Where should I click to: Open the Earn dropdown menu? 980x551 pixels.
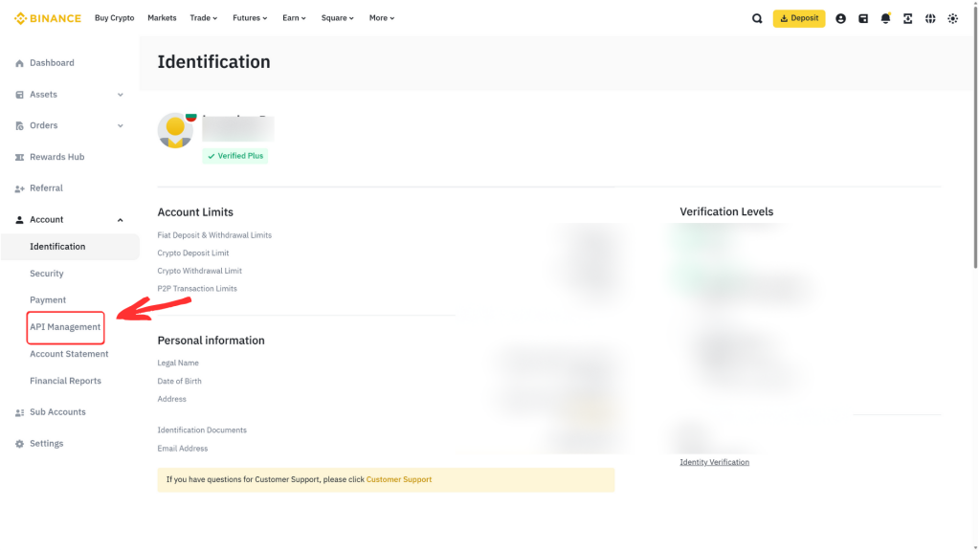pyautogui.click(x=295, y=18)
